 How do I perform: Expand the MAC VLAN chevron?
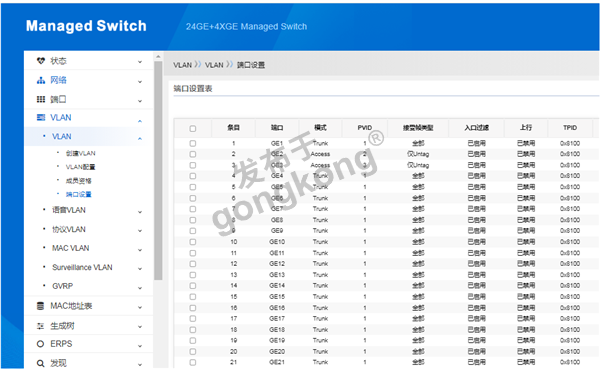[x=140, y=250]
